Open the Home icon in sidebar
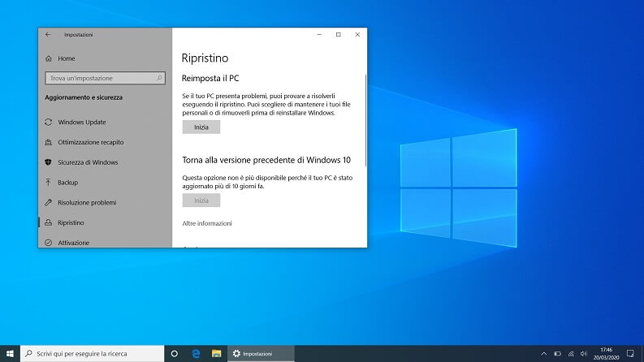Screen dimensions: 644x362 (x=49, y=58)
